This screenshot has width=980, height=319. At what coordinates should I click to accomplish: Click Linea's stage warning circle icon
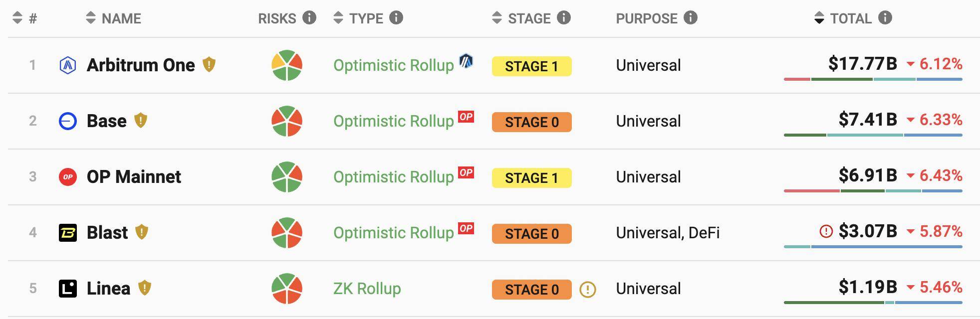point(588,289)
